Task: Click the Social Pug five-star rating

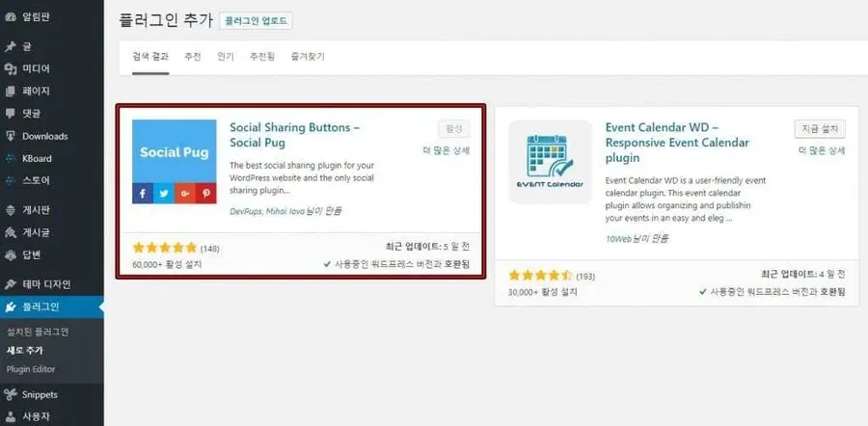Action: coord(164,248)
